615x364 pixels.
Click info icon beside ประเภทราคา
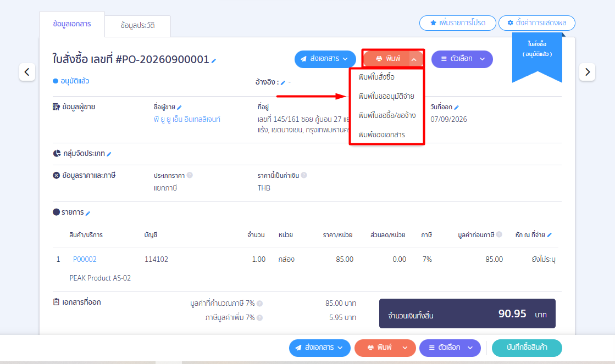[x=190, y=175]
